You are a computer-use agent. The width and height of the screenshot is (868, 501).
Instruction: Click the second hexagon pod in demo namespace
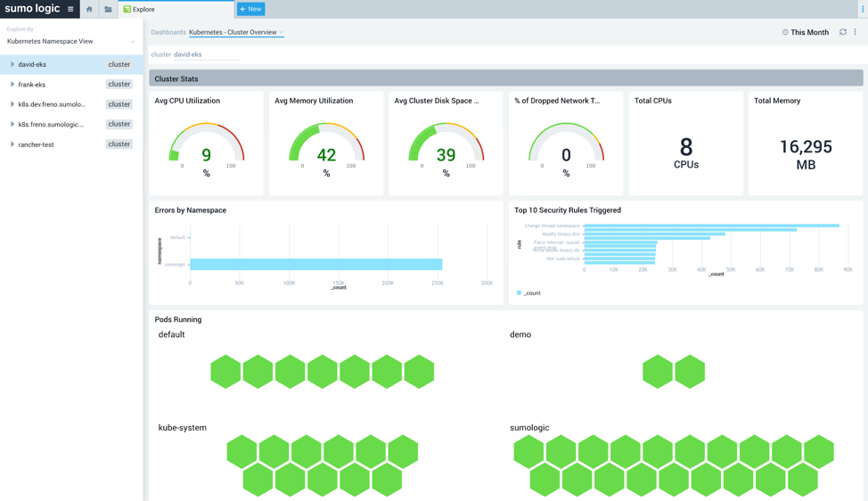tap(690, 372)
